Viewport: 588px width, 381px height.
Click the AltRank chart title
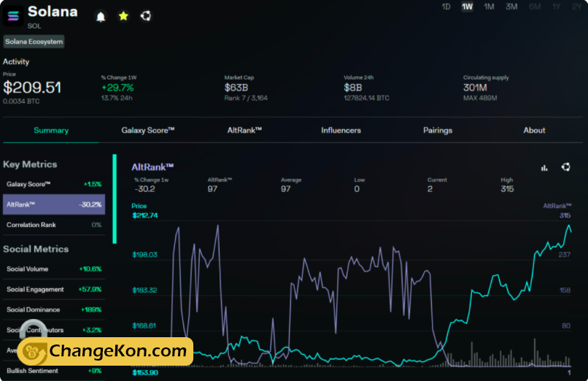pyautogui.click(x=152, y=167)
